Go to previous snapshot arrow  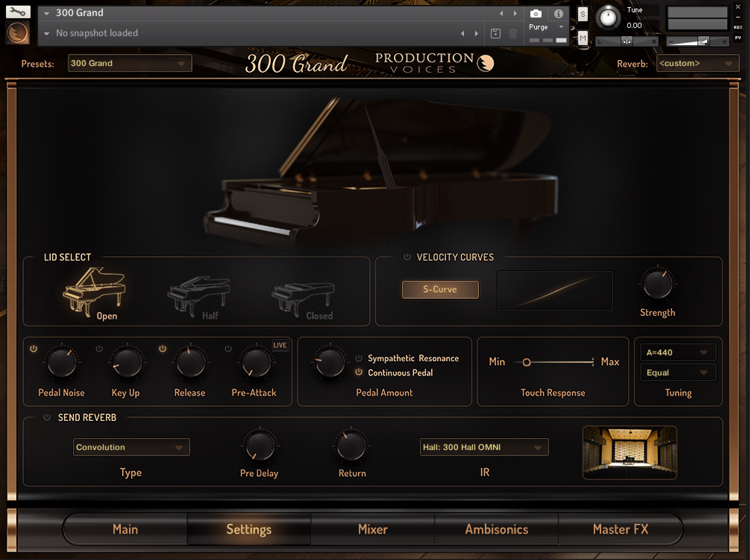pos(462,34)
